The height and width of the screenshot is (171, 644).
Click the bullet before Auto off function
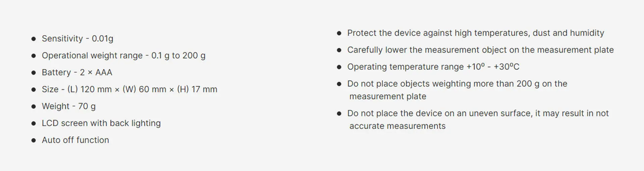(x=34, y=140)
